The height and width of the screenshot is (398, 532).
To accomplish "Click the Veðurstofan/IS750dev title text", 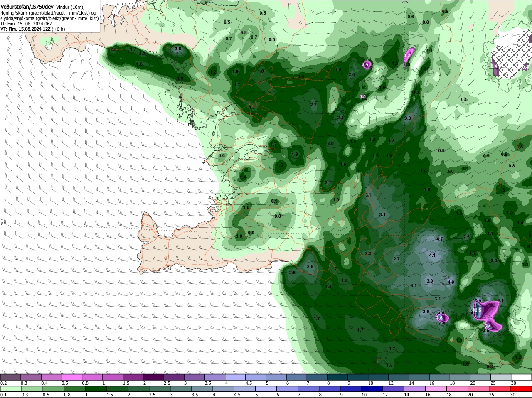I will (x=27, y=7).
